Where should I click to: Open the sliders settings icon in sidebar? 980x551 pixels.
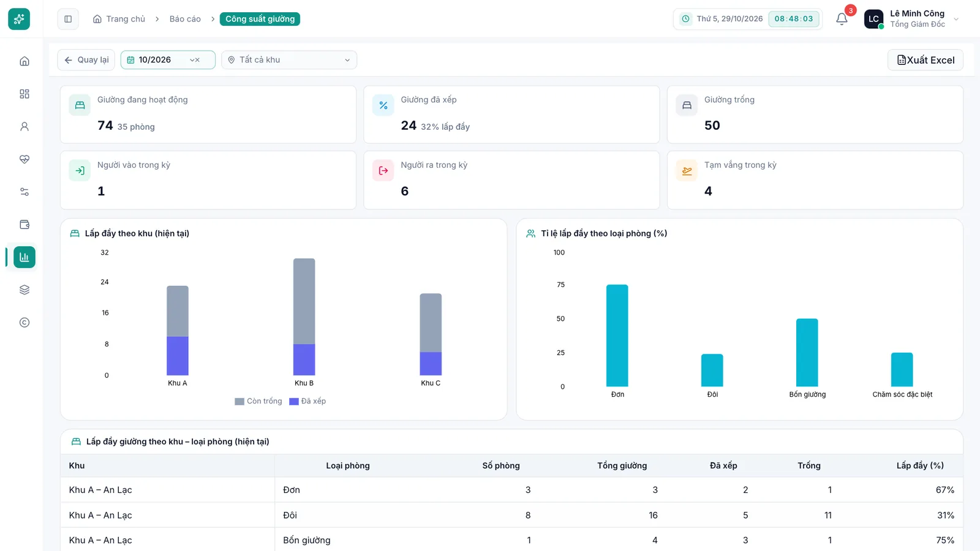tap(24, 192)
